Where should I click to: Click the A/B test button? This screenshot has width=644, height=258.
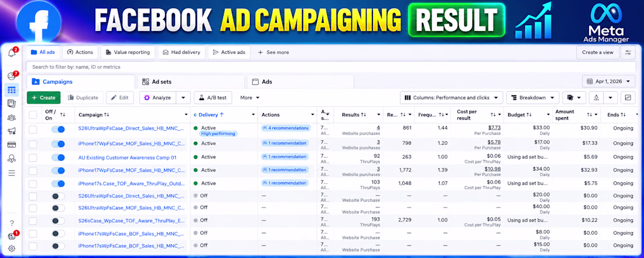tap(213, 97)
